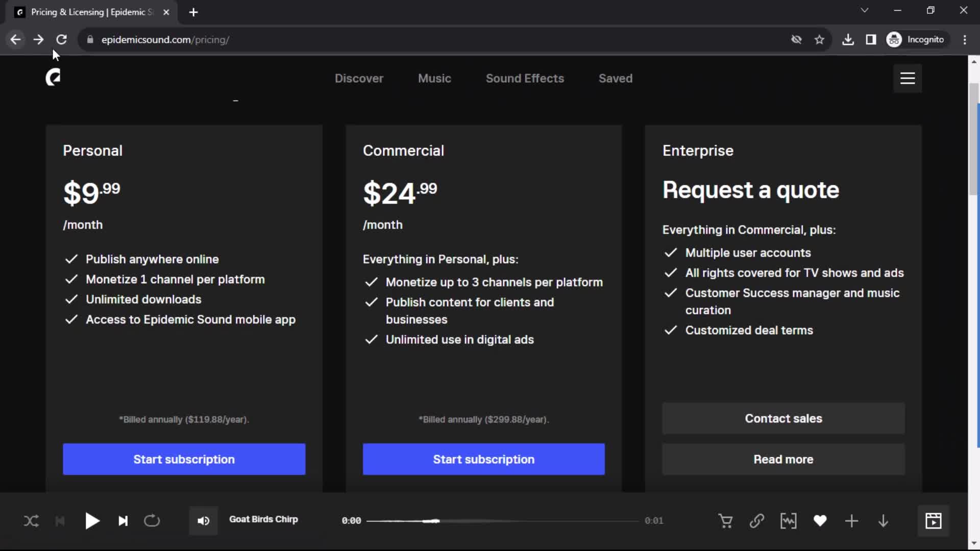Go to previous track in player
The height and width of the screenshot is (551, 980).
click(60, 521)
